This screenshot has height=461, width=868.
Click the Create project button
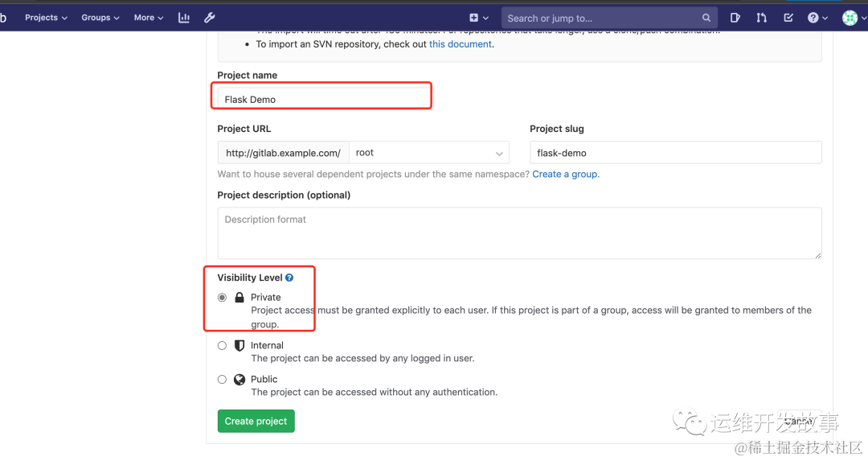256,421
